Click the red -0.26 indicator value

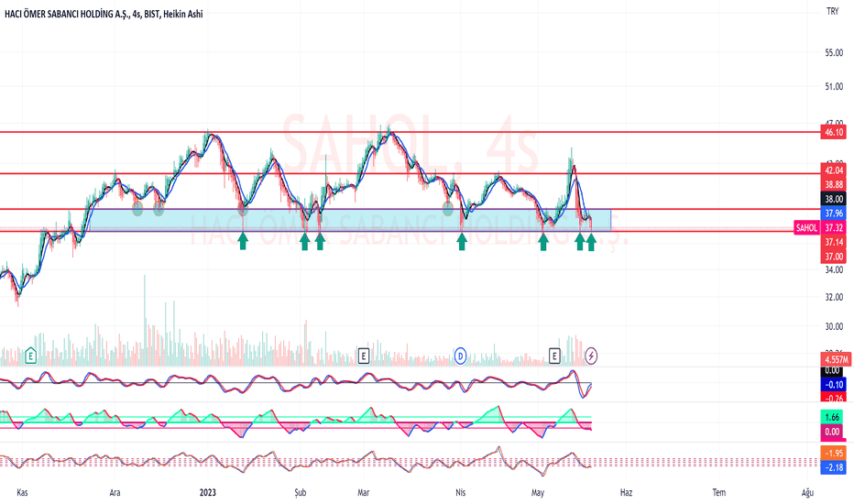coord(833,399)
